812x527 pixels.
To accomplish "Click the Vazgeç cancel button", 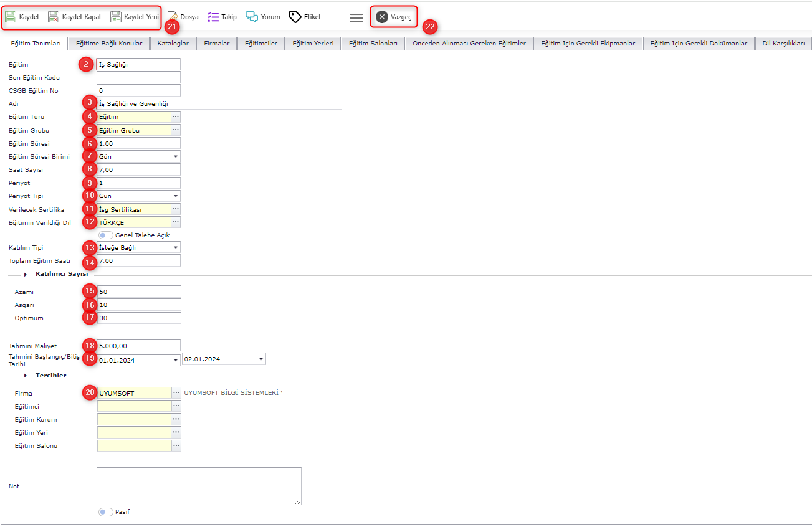I will coord(394,17).
